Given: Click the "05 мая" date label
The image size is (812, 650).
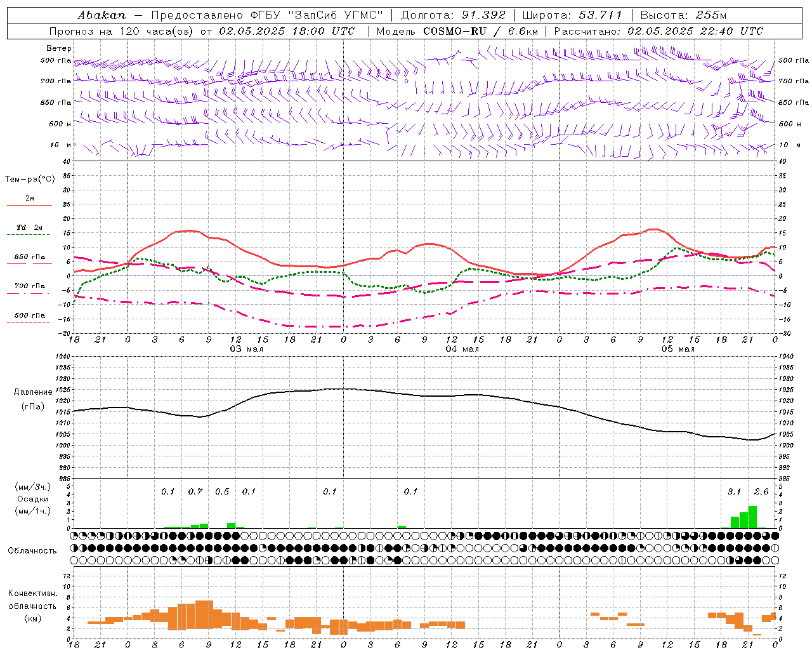Looking at the screenshot, I should coord(678,349).
